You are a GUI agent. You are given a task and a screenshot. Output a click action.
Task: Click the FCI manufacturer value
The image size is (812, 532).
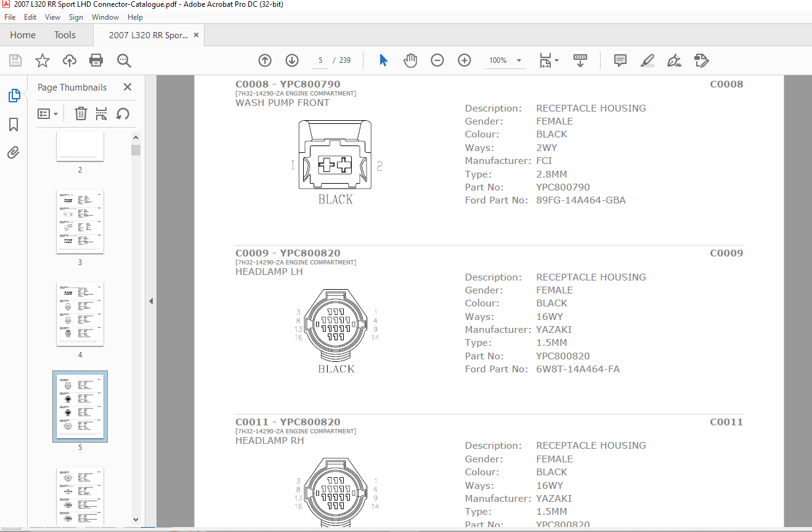click(544, 161)
